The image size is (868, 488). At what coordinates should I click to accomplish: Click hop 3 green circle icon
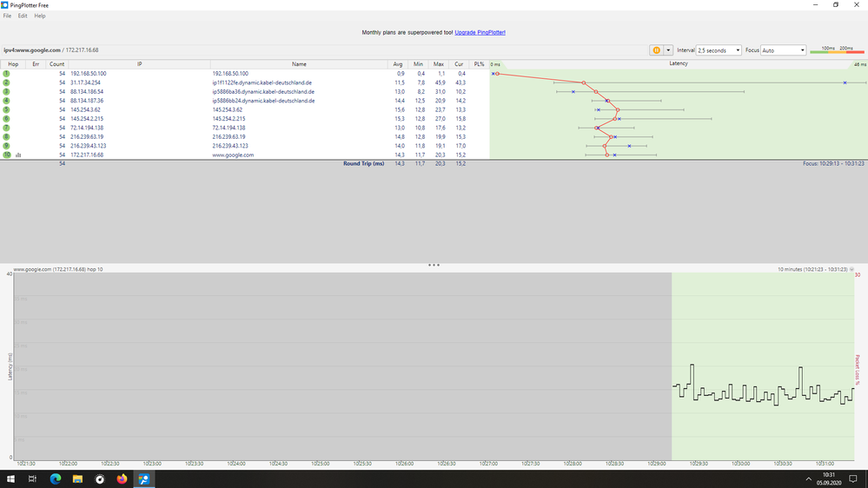[x=7, y=91]
